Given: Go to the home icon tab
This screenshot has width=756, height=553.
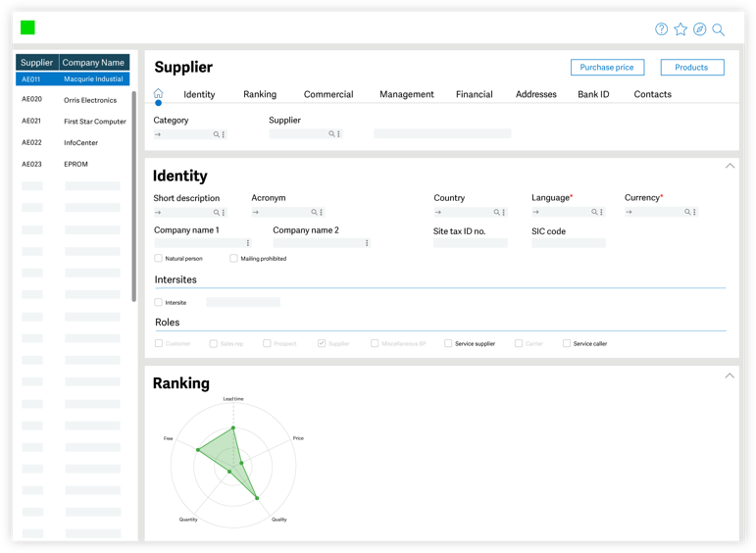Looking at the screenshot, I should click(x=158, y=94).
